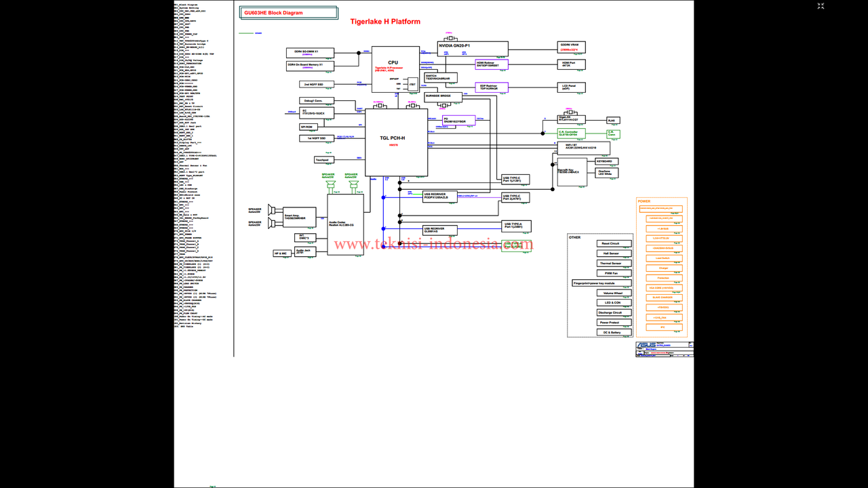Select DDR4 On Board Memory X1 box

[x=311, y=66]
